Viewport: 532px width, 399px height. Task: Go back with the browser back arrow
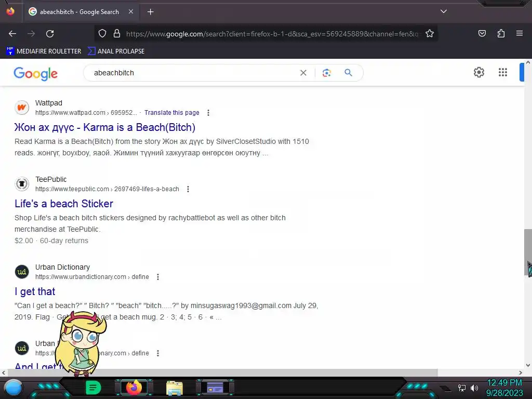12,34
